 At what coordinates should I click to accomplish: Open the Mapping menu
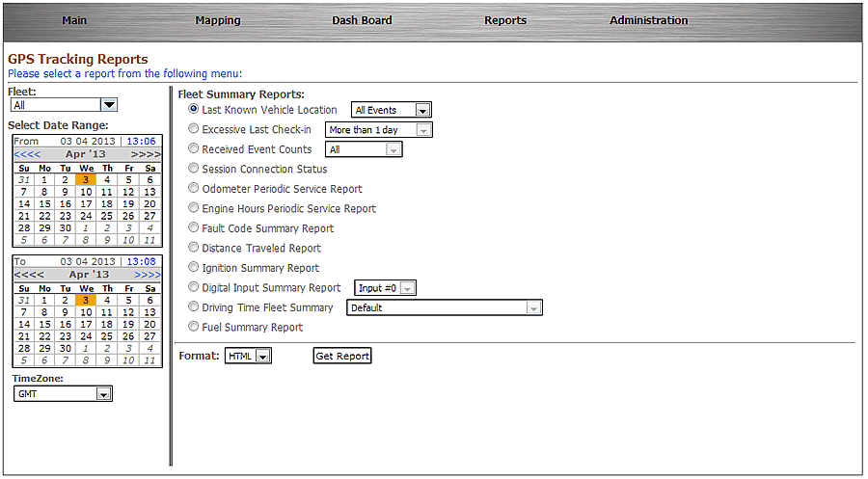click(218, 20)
